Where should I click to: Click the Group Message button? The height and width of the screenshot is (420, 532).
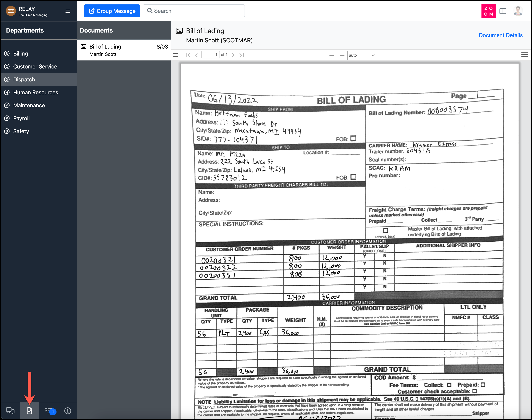click(112, 11)
